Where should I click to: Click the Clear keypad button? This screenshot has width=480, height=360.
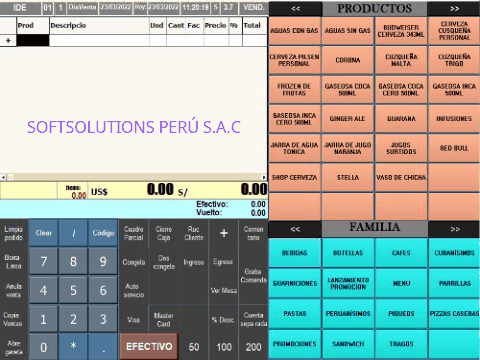click(44, 233)
